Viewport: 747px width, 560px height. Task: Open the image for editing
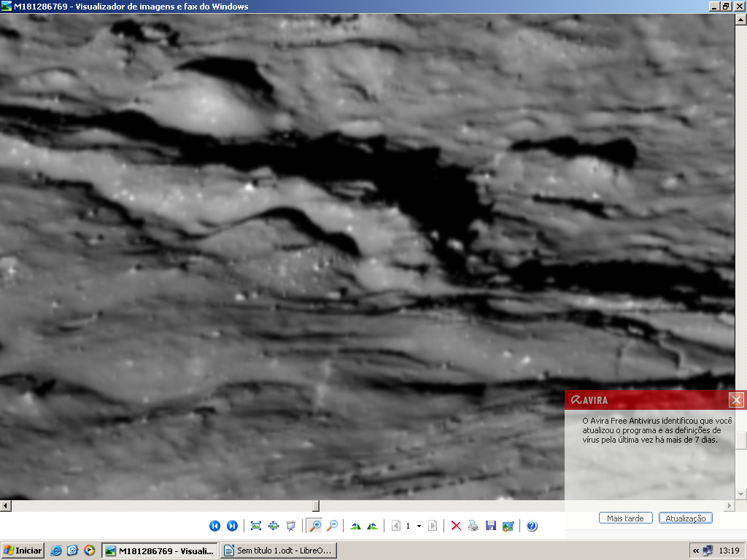point(508,526)
